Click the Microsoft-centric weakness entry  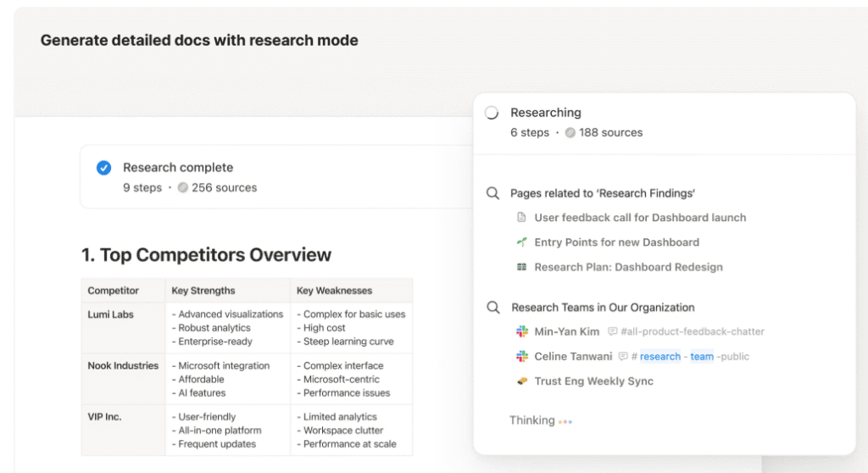coord(338,380)
